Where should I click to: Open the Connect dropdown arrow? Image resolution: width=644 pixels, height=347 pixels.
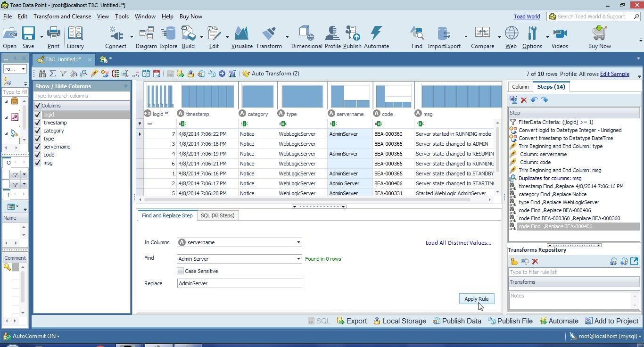131,37
